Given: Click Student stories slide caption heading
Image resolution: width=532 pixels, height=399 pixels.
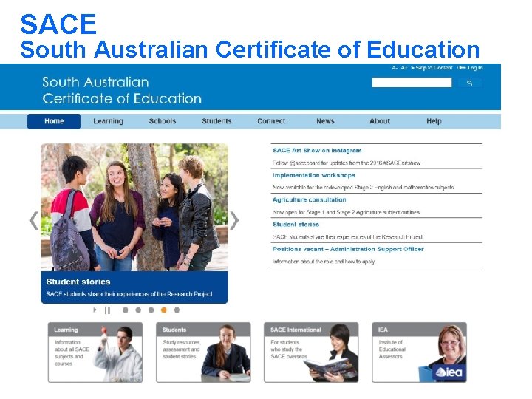Looking at the screenshot, I should (78, 282).
